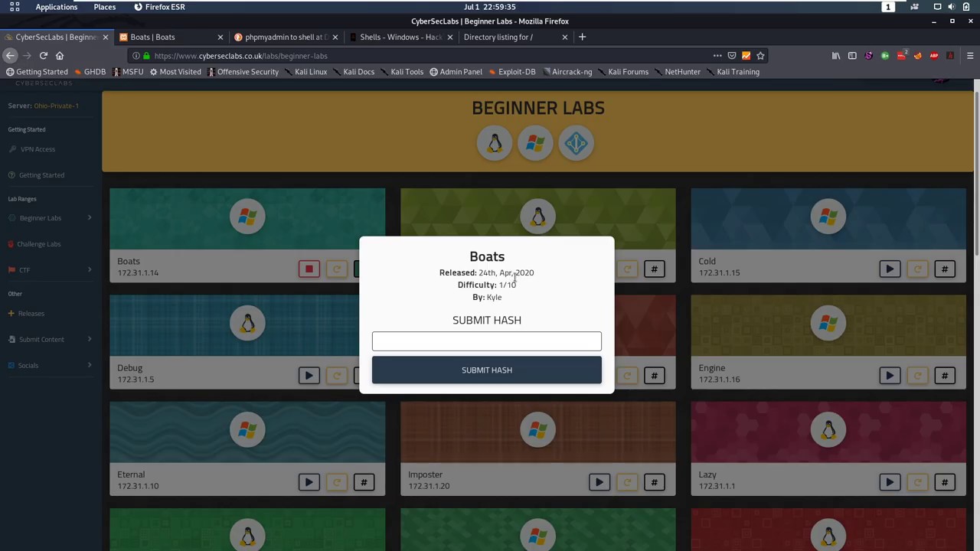This screenshot has width=980, height=551.
Task: Open the Places menu
Action: click(x=105, y=7)
